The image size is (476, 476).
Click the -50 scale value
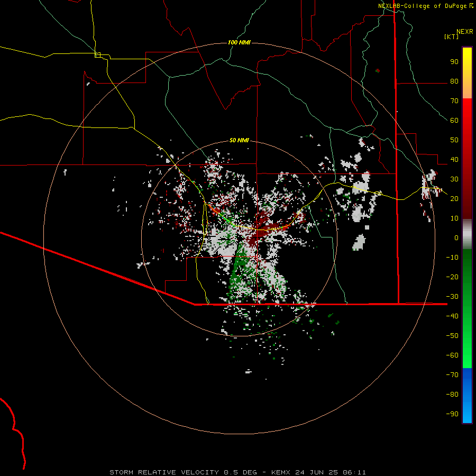click(452, 335)
